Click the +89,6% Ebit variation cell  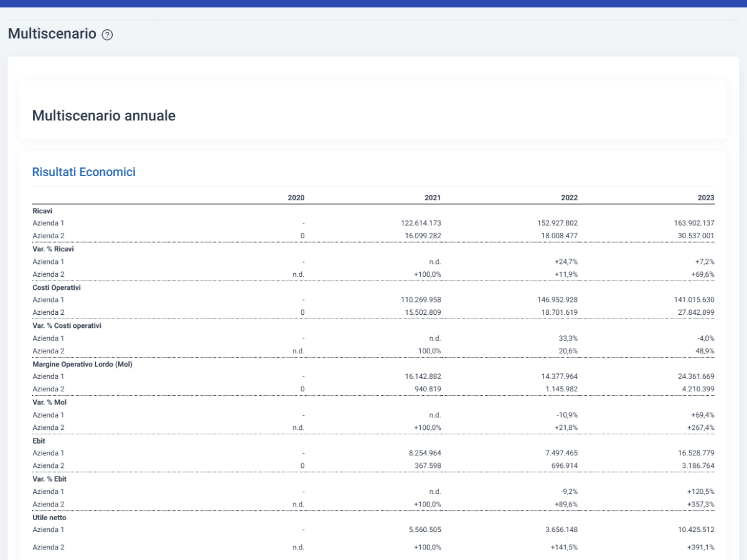(566, 504)
